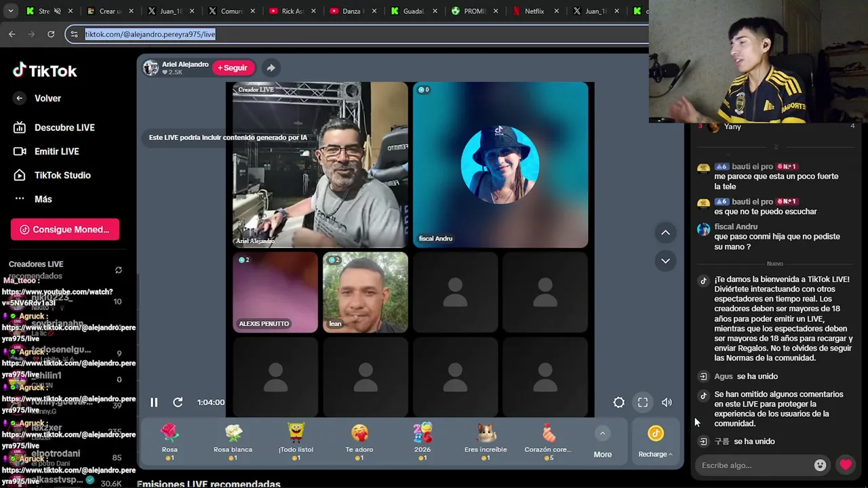Switch to the Guadal tab
The image size is (868, 488).
(x=413, y=11)
